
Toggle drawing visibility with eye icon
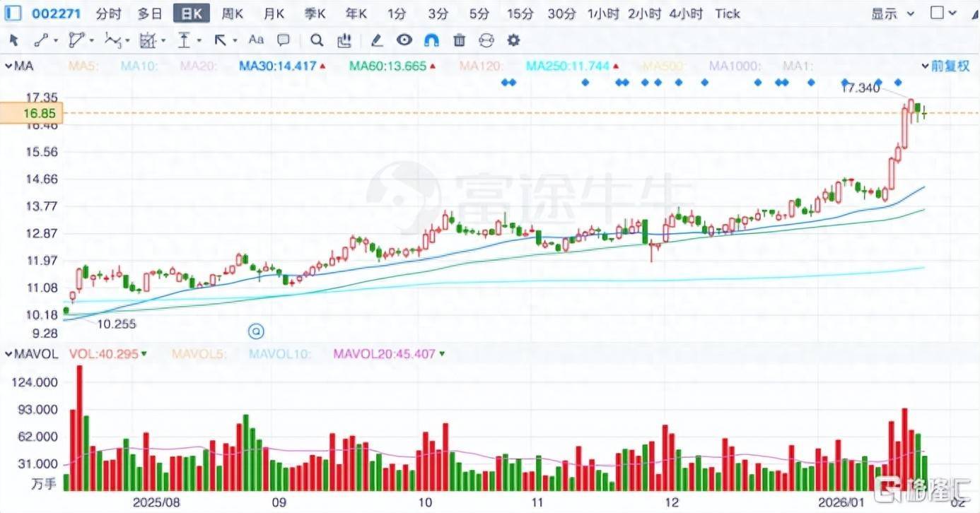404,40
